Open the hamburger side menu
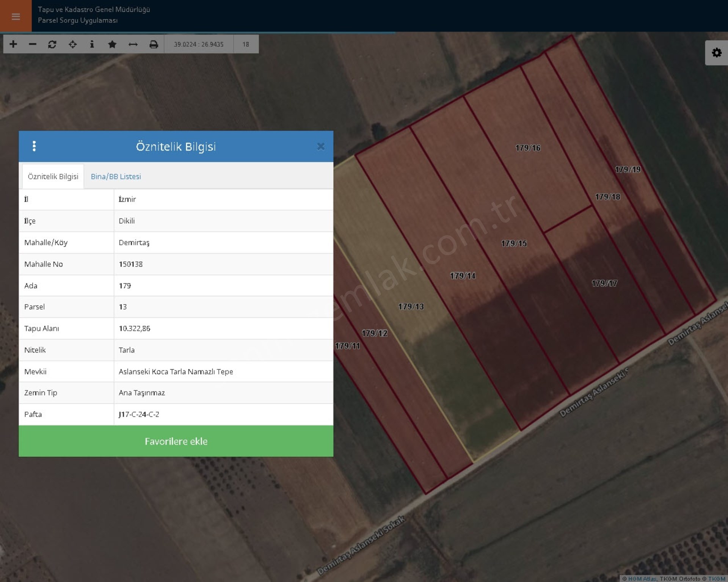Image resolution: width=728 pixels, height=582 pixels. pyautogui.click(x=16, y=16)
